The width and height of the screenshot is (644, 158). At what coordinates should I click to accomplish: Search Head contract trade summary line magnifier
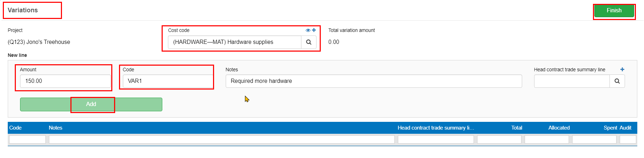point(617,81)
